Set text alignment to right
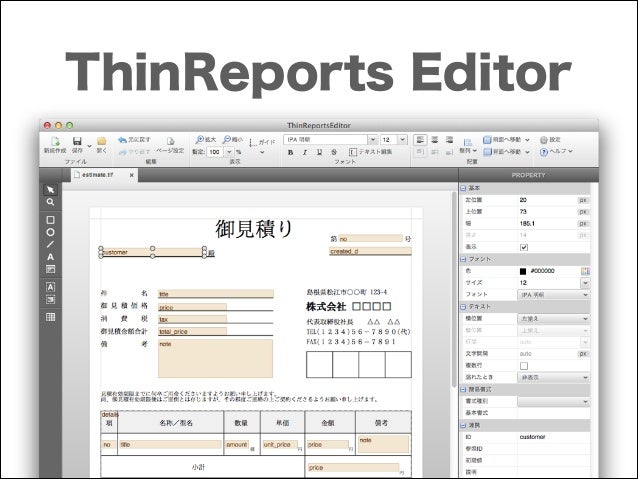The image size is (638, 479). pos(449,140)
